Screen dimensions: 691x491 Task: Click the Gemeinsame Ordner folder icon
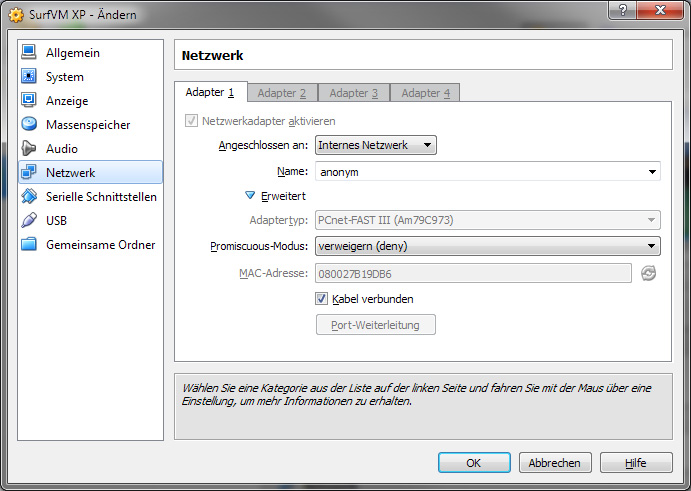click(x=29, y=244)
